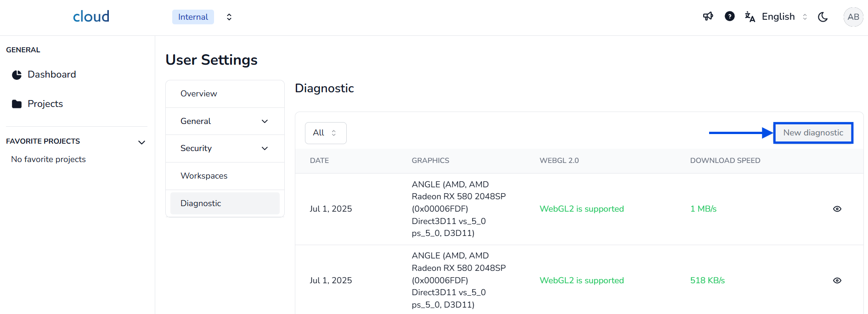View first diagnostic with eye icon
Screen dimensions: 868x314
point(837,209)
